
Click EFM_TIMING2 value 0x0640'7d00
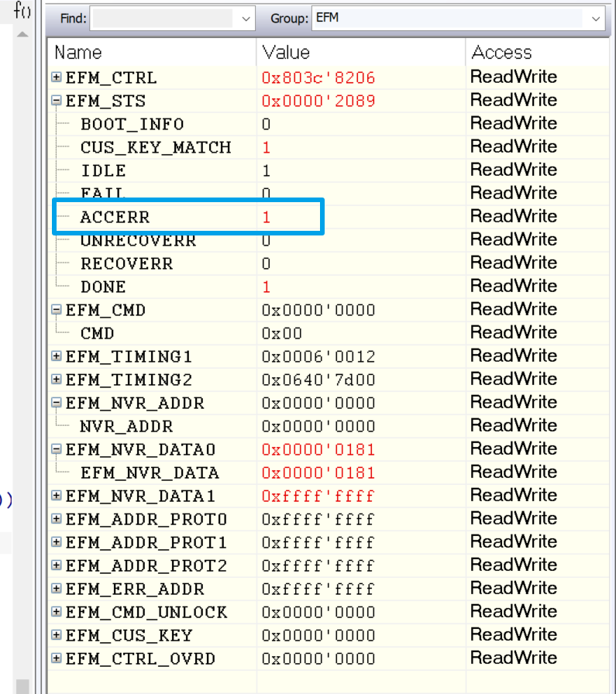[x=318, y=380]
